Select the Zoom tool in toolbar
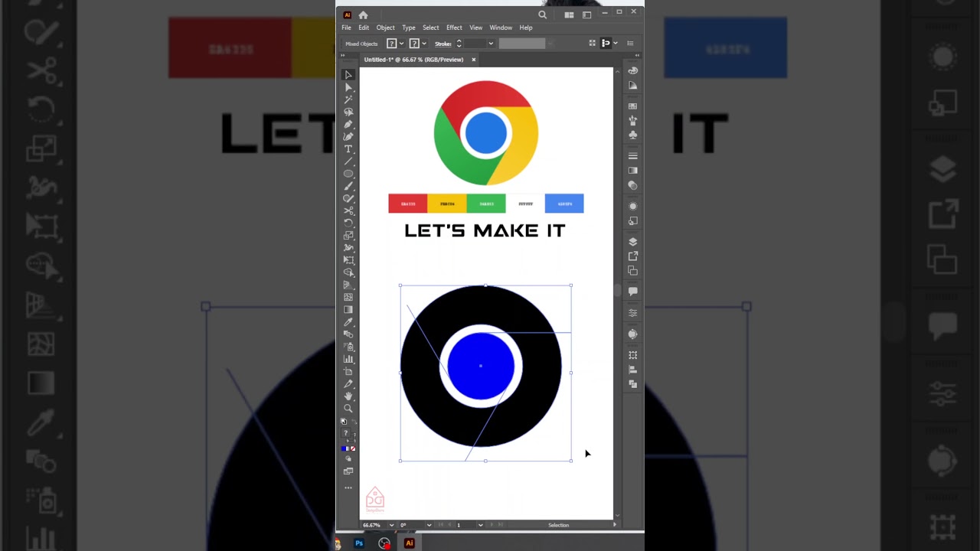Viewport: 980px width, 551px height. pos(348,409)
